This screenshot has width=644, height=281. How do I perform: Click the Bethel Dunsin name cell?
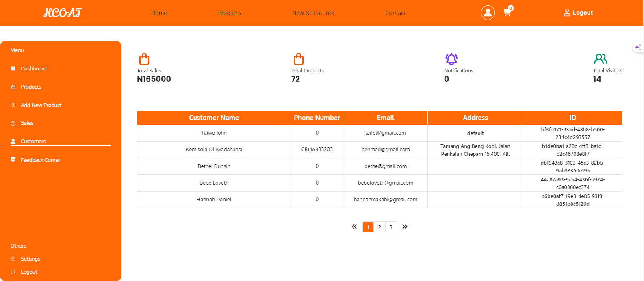pos(214,166)
